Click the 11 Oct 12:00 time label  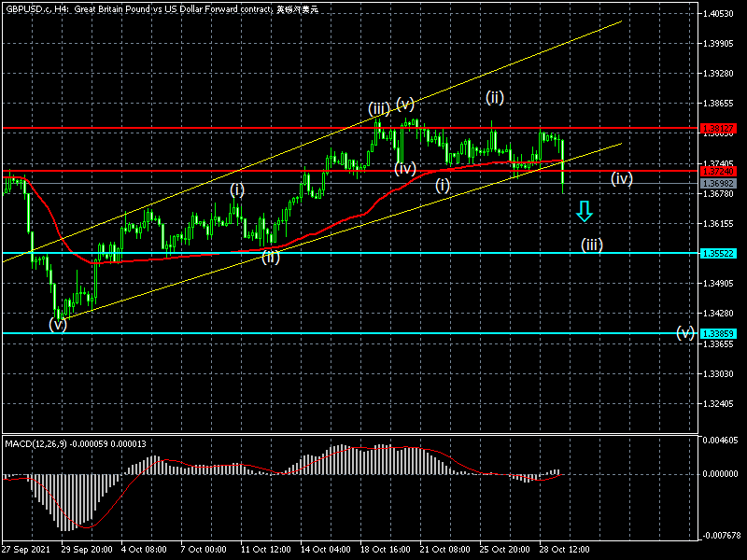coord(266,550)
